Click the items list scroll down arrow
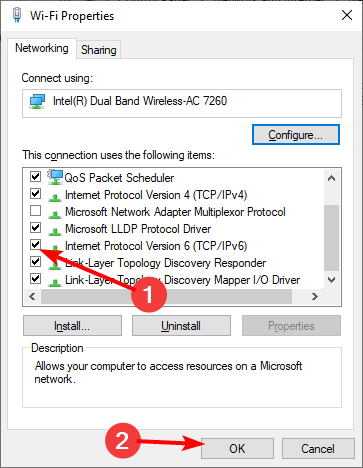Screen dimensions: 363x468 point(331,280)
